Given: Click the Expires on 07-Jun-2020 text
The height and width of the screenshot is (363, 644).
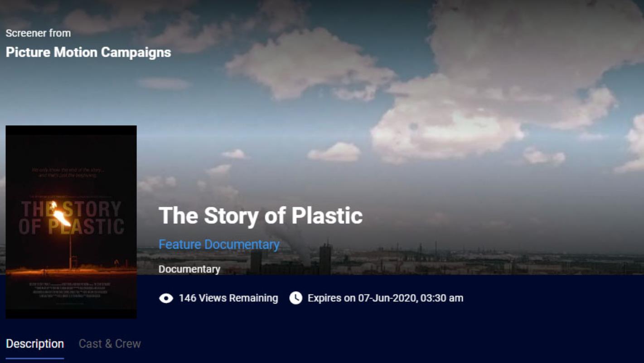Looking at the screenshot, I should click(x=385, y=298).
